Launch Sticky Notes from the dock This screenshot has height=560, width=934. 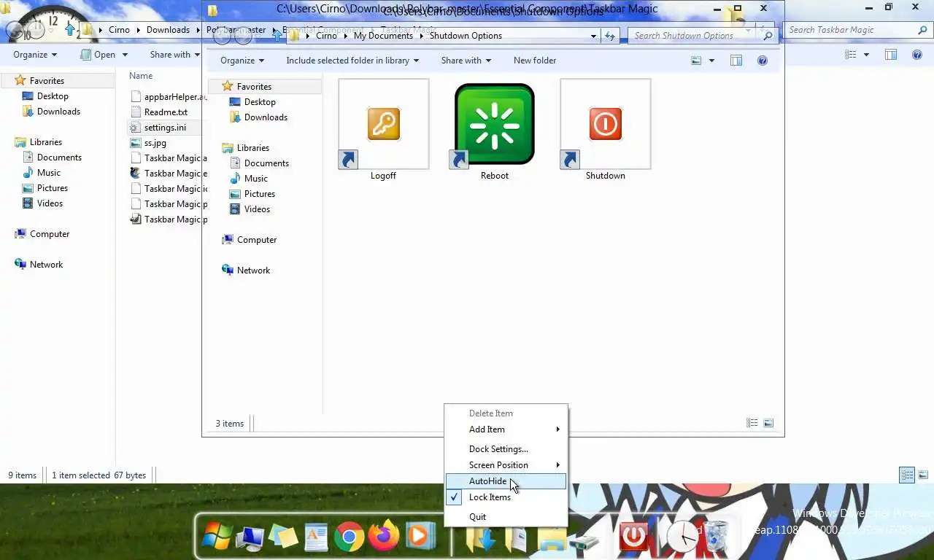coord(283,538)
